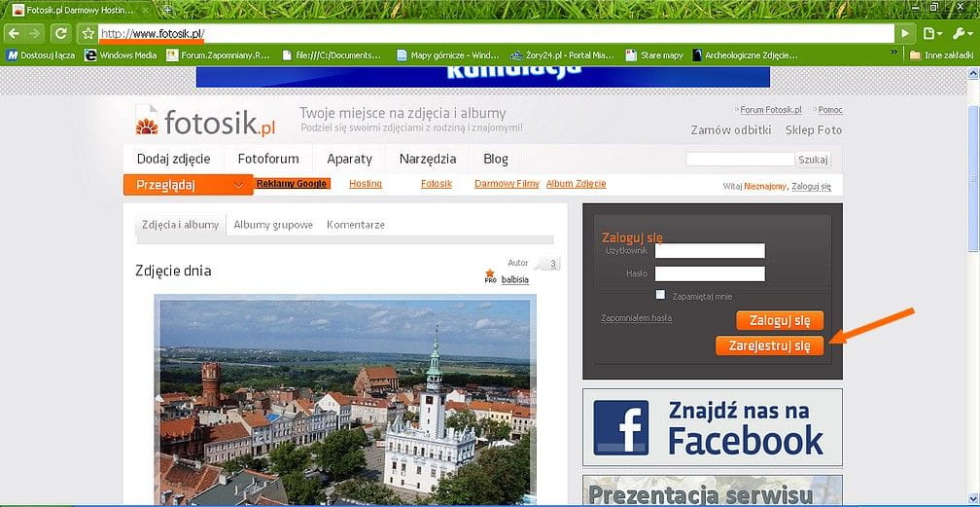Open the Fotoforum menu item

click(268, 159)
